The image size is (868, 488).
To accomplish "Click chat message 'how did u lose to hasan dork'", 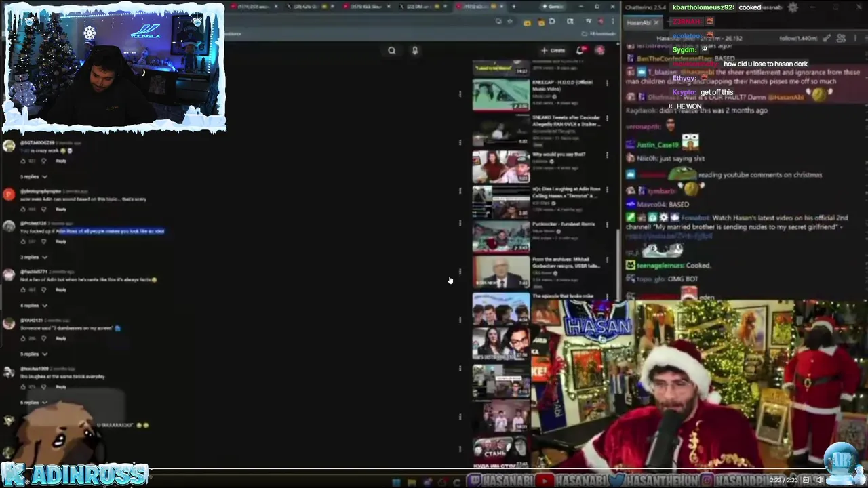I will (766, 64).
